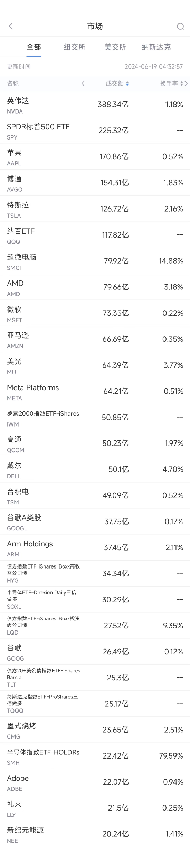Select the 纳斯达克 tab
The height and width of the screenshot is (868, 190).
click(156, 47)
